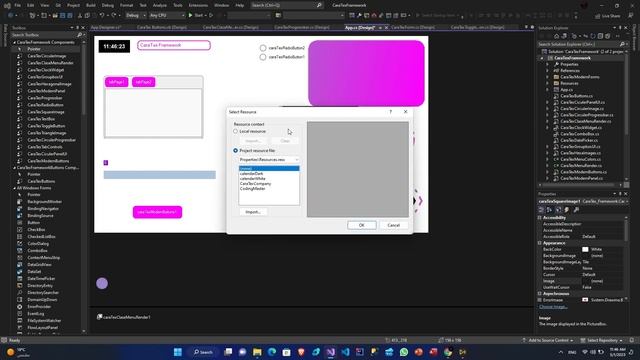Image resolution: width=640 pixels, height=360 pixels.
Task: Click Categorized view icon in Properties panel
Action: pyautogui.click(x=541, y=210)
